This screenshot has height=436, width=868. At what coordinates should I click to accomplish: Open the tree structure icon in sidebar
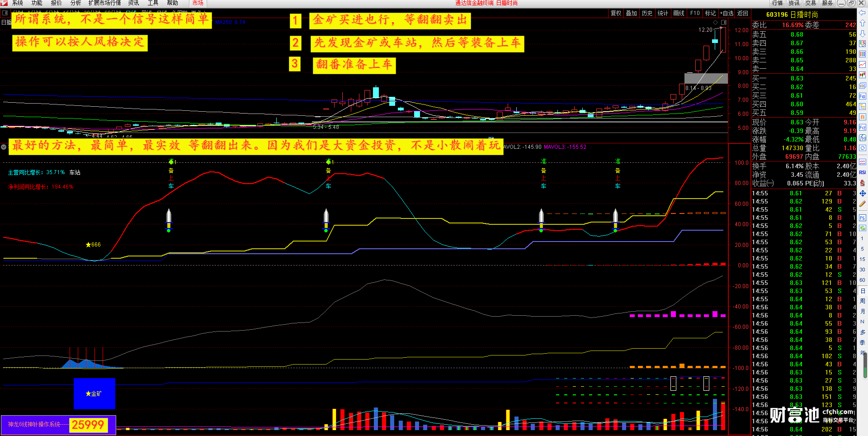[x=863, y=107]
